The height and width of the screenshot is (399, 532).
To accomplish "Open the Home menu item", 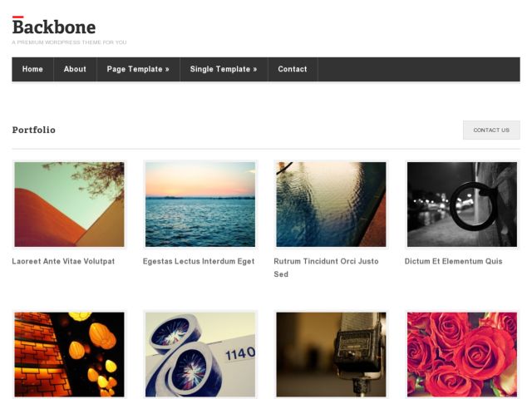I will 32,69.
